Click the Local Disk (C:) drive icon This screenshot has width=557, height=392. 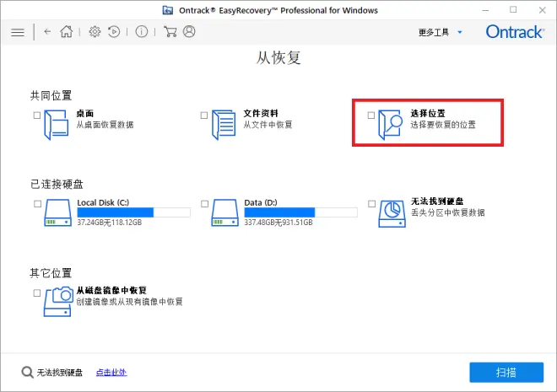pos(58,212)
